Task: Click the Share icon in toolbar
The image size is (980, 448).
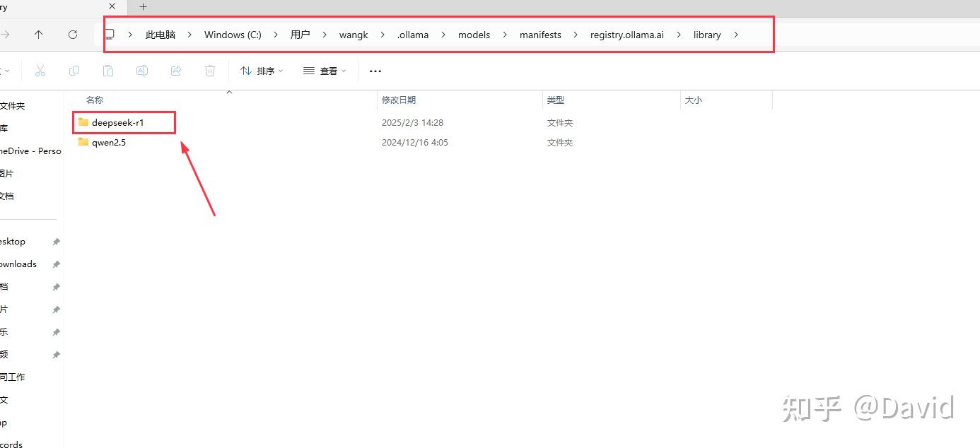Action: [x=176, y=71]
